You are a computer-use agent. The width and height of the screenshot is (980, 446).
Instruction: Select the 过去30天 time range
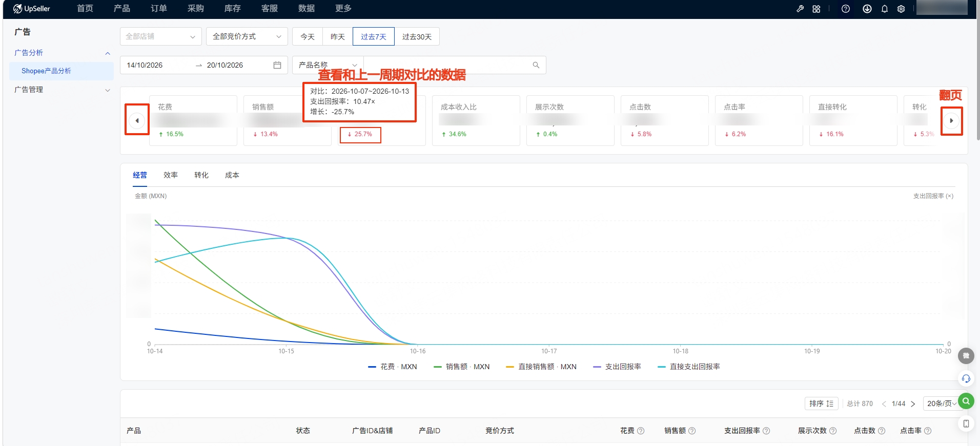tap(417, 36)
